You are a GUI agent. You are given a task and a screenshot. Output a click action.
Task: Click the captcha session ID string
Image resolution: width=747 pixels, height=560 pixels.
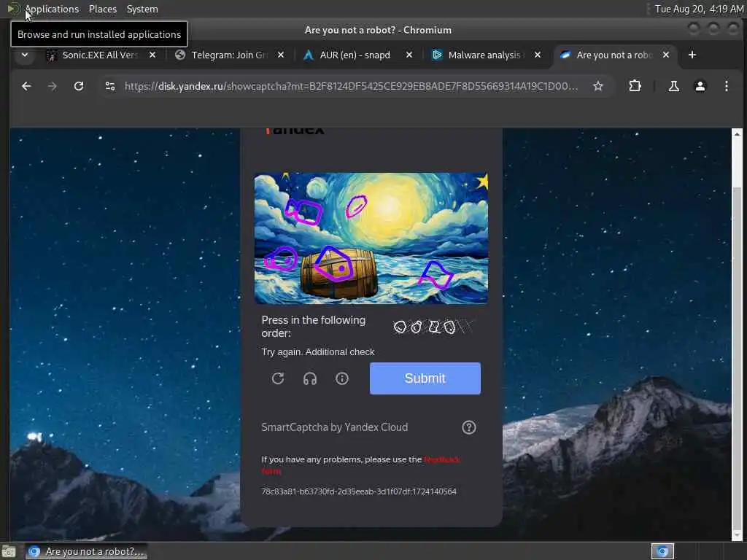coord(359,491)
